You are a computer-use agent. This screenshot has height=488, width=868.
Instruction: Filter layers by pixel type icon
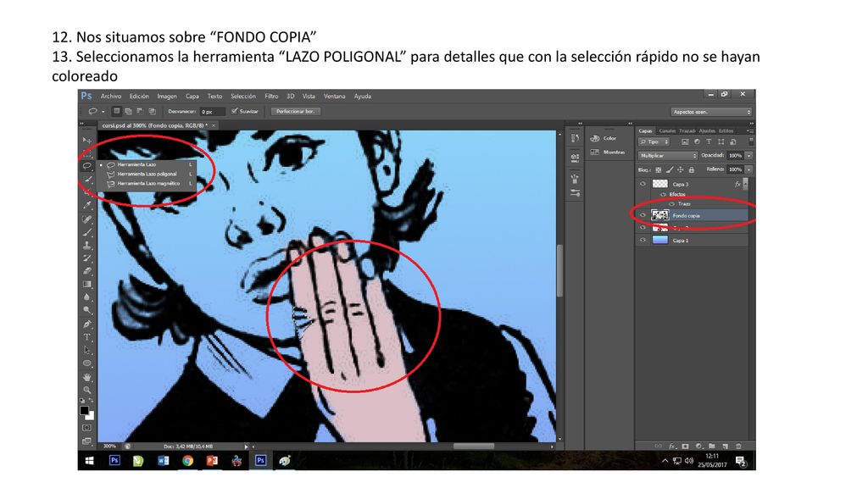click(x=685, y=142)
